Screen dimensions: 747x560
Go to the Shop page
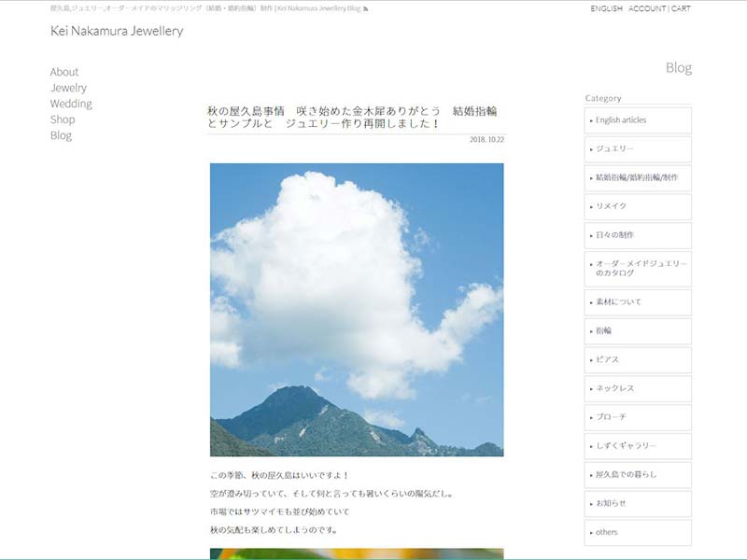[x=63, y=119]
